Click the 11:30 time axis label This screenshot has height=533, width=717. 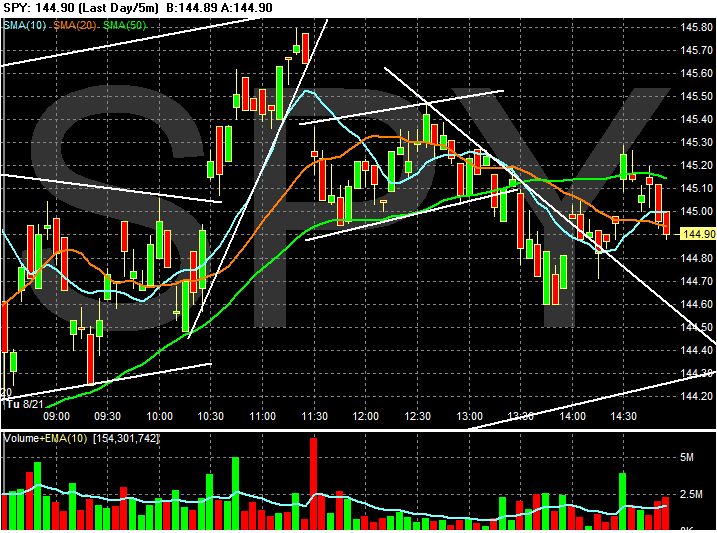tap(314, 416)
